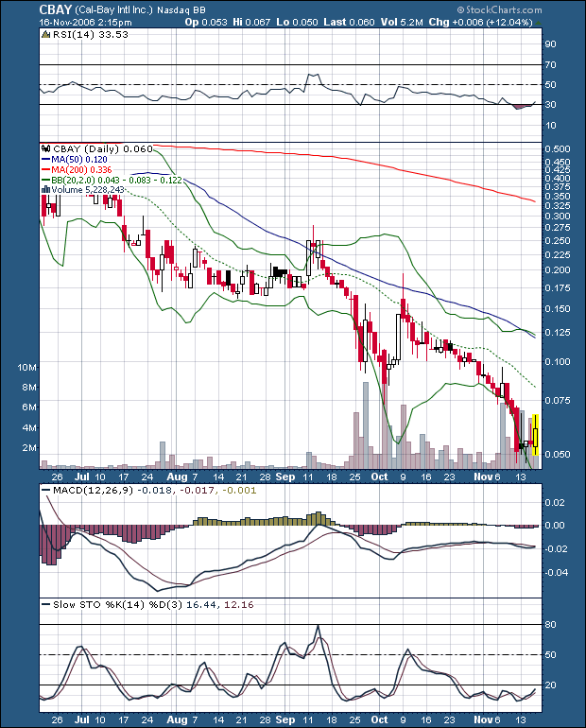This screenshot has width=586, height=728.
Task: Click the red shaded oversold area of the RSI line
Action: (521, 107)
